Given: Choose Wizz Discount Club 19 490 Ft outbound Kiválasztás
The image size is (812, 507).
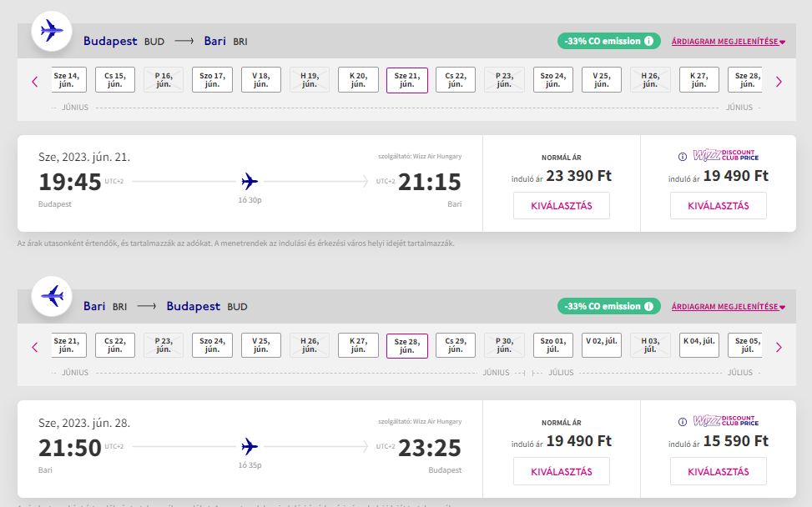Looking at the screenshot, I should 718,205.
